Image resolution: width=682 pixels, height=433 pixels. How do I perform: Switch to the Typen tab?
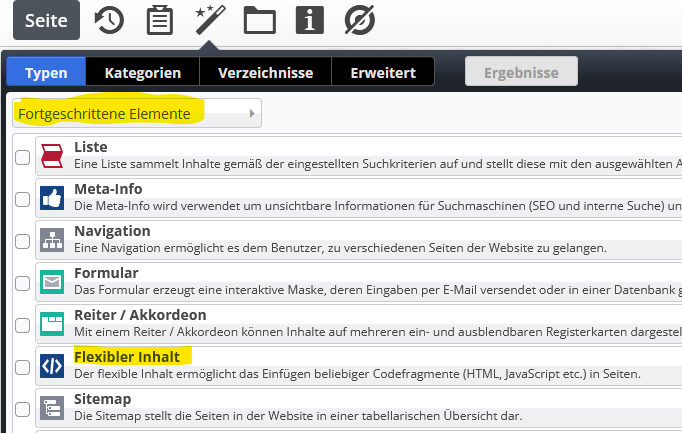(x=46, y=73)
